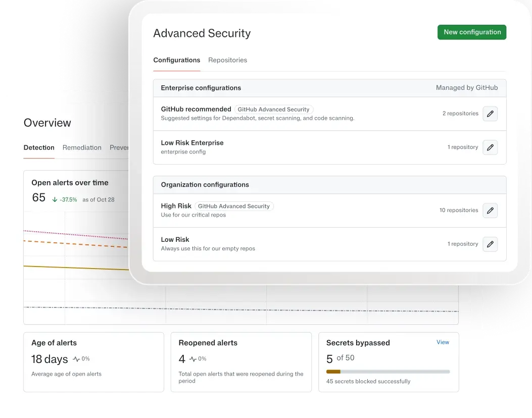This screenshot has width=532, height=418.
Task: Click the GitHub Advanced Security badge on GitHub recommended
Action: tap(273, 110)
